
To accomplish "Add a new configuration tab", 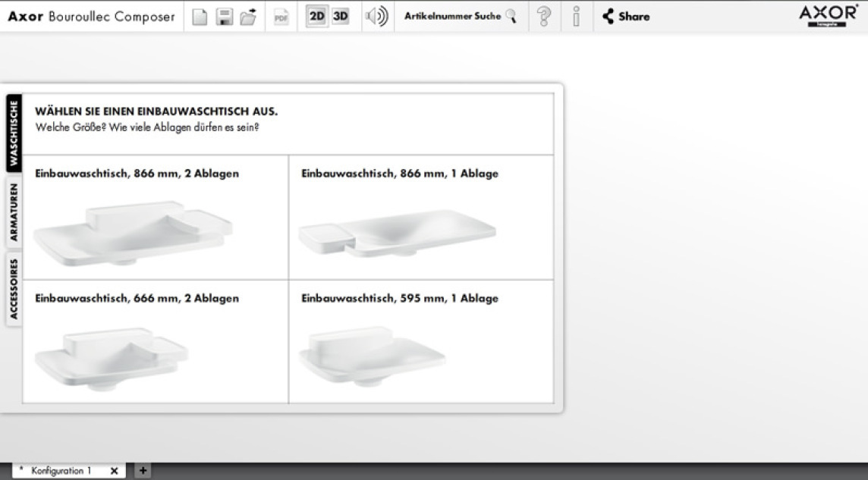I will pyautogui.click(x=143, y=471).
